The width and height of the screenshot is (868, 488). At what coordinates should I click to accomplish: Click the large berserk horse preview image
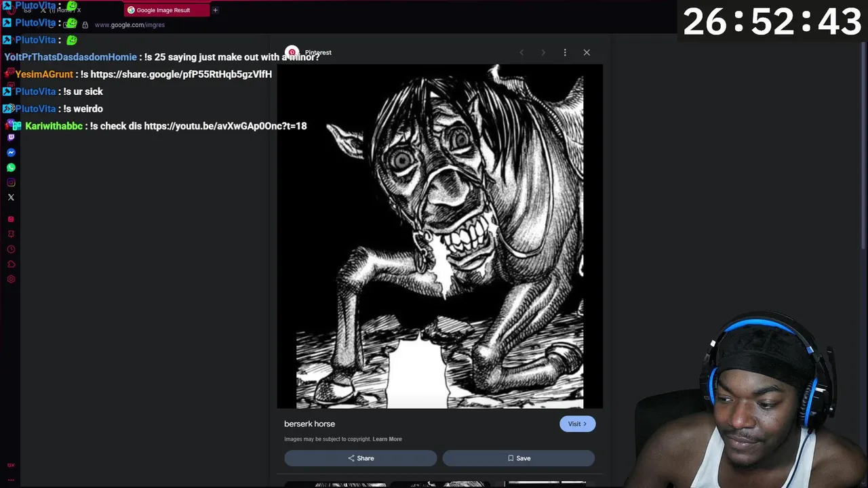(x=439, y=237)
